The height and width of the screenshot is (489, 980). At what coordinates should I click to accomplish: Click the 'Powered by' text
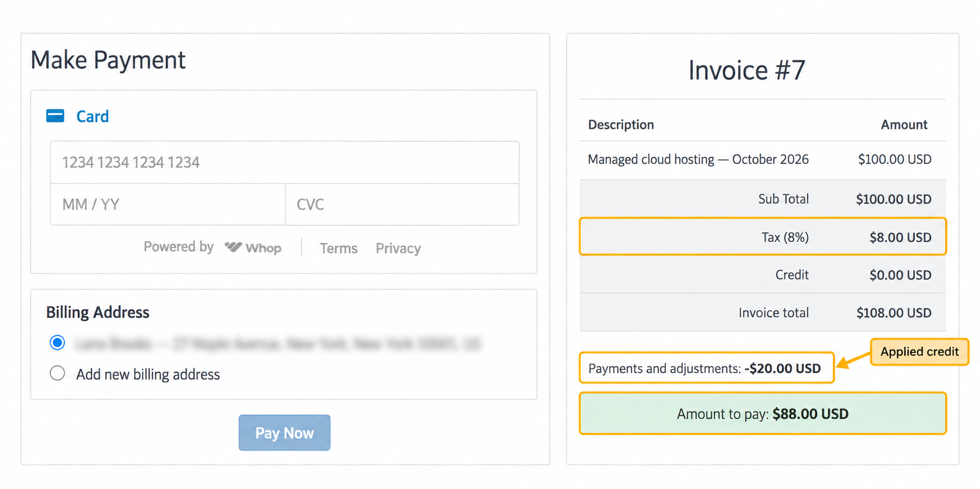(178, 247)
